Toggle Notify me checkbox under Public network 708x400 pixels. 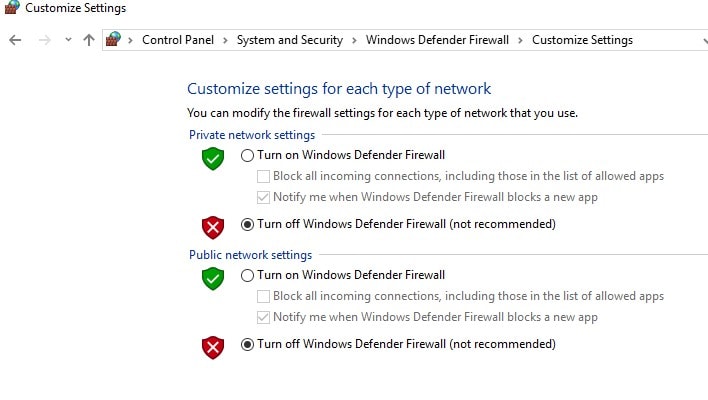coord(264,317)
